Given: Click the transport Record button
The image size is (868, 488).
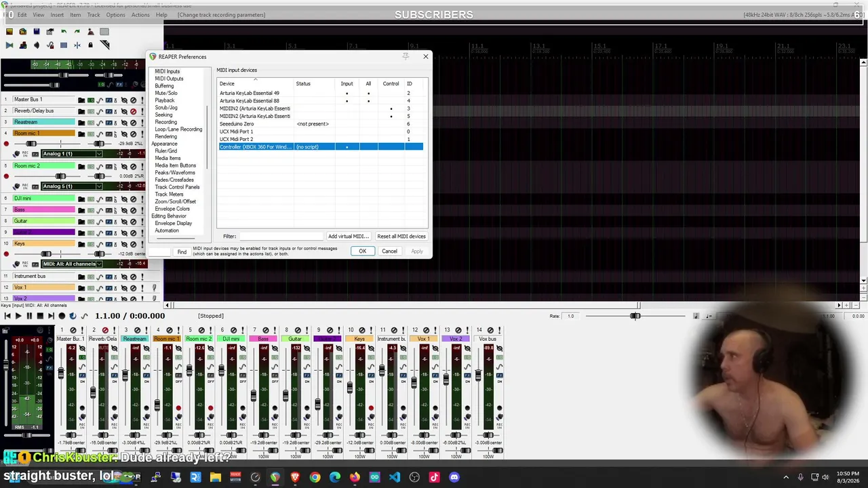Looking at the screenshot, I should (62, 316).
